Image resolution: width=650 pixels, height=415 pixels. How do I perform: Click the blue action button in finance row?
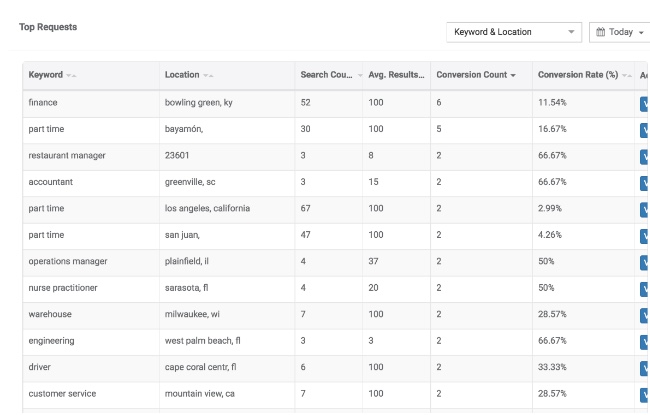pyautogui.click(x=644, y=103)
